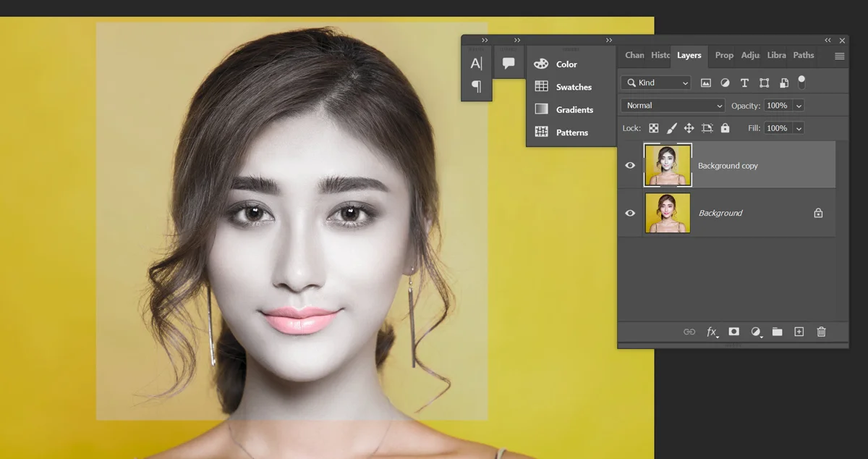Expand the Opacity slider dropdown arrow
This screenshot has height=459, width=868.
click(799, 106)
